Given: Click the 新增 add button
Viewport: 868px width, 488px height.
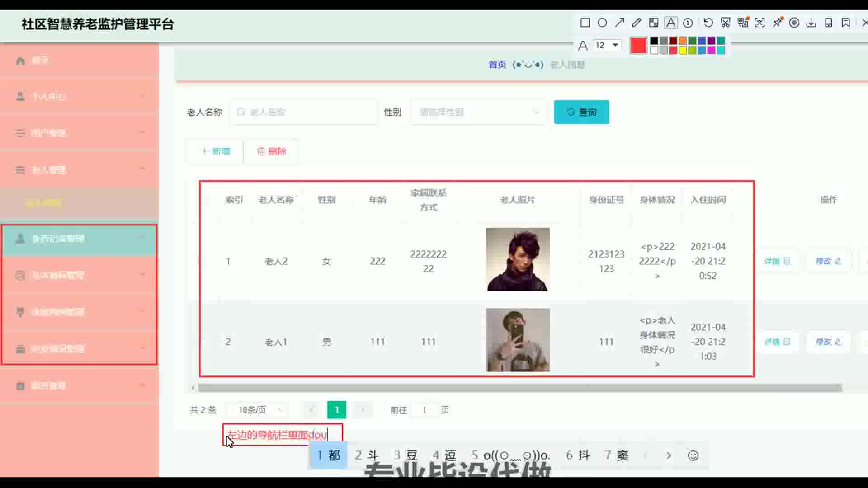Looking at the screenshot, I should (216, 152).
